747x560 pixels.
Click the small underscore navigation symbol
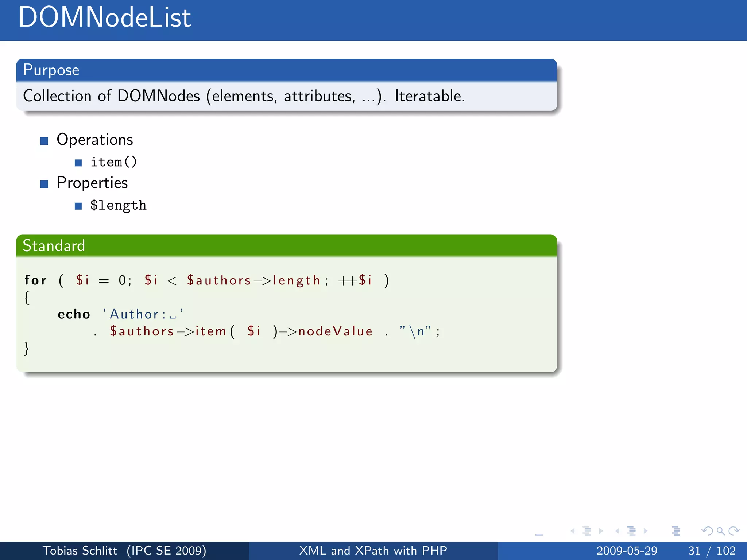[x=539, y=534]
